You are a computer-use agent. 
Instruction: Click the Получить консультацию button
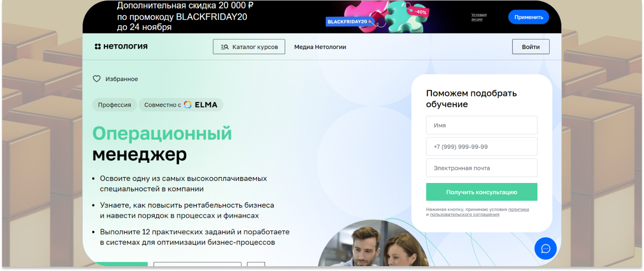(482, 192)
